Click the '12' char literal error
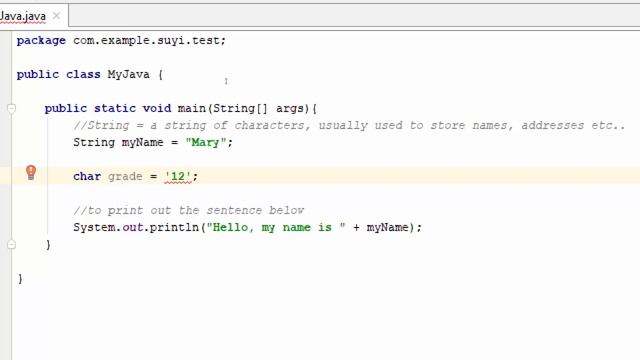The image size is (640, 360). pos(178,176)
